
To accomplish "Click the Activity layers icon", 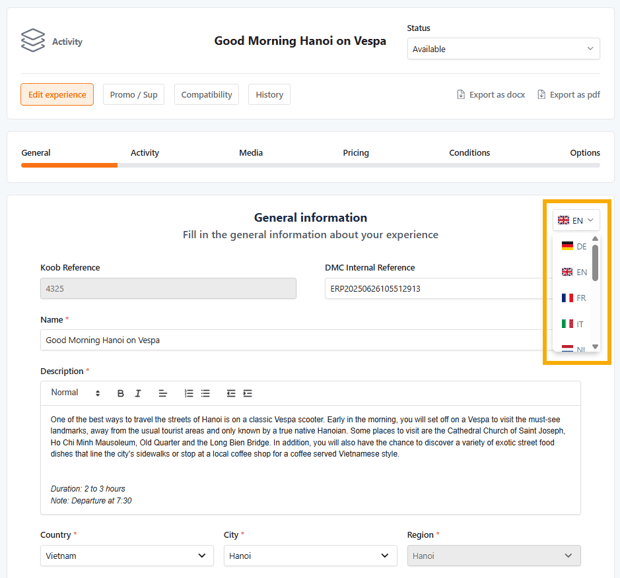I will 33,41.
